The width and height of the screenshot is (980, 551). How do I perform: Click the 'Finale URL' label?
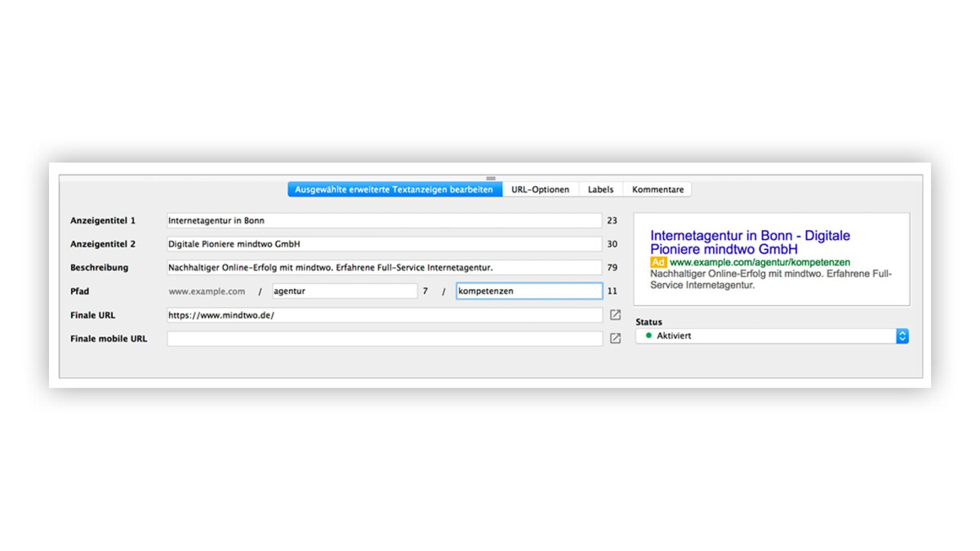click(x=95, y=315)
